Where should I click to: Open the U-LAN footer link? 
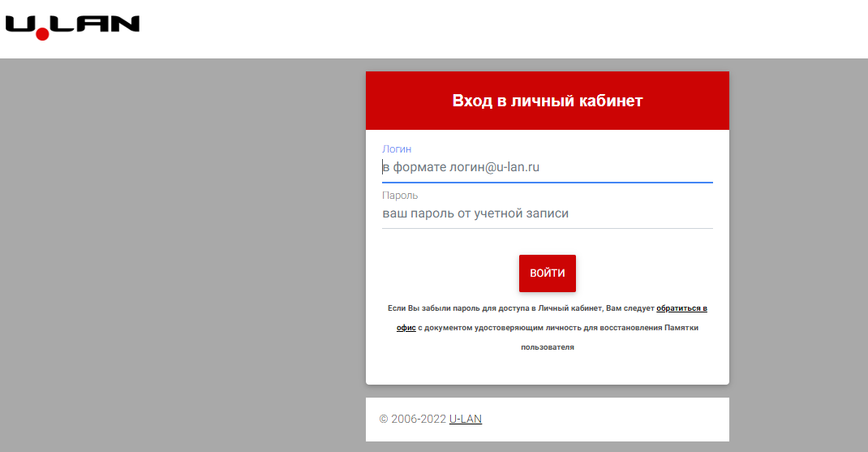click(466, 419)
